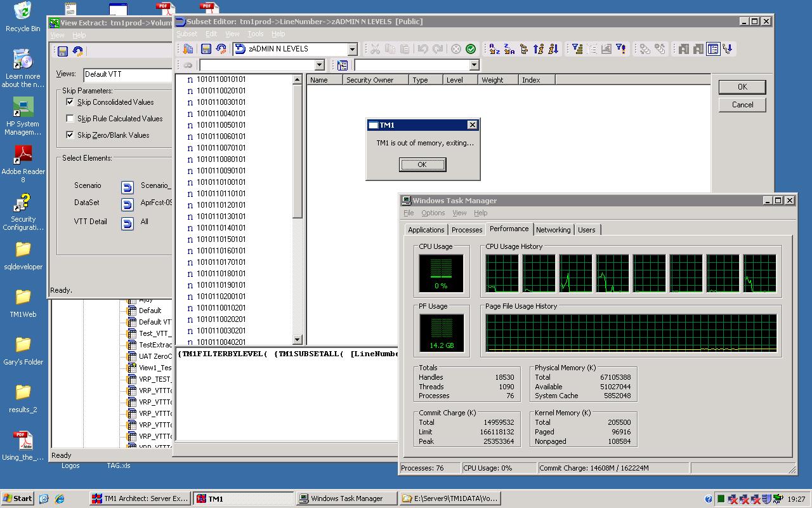
Task: Switch to the Applications tab in Task Manager
Action: click(426, 230)
